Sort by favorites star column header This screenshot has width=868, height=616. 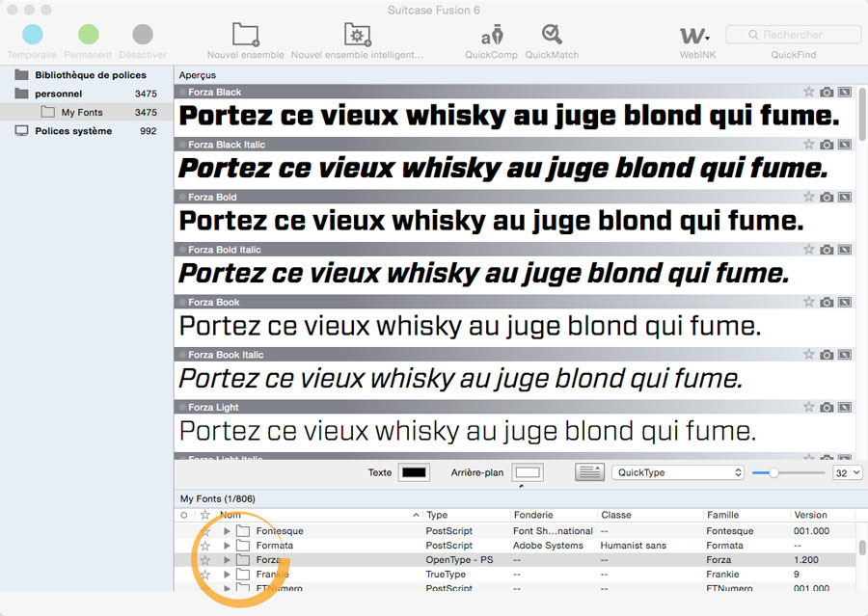[x=204, y=515]
